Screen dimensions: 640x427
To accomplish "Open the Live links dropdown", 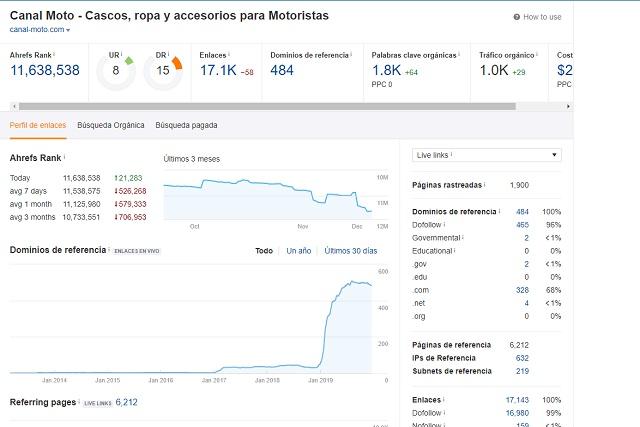I will 487,155.
